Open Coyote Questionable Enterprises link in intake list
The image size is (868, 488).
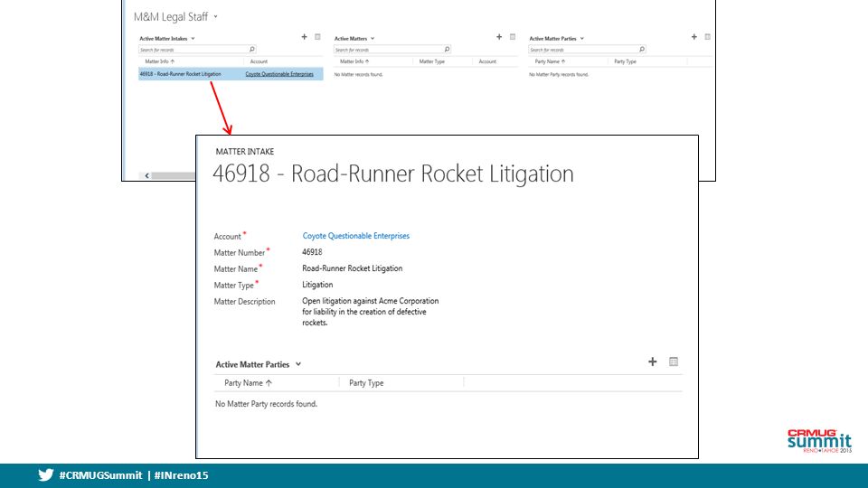279,74
